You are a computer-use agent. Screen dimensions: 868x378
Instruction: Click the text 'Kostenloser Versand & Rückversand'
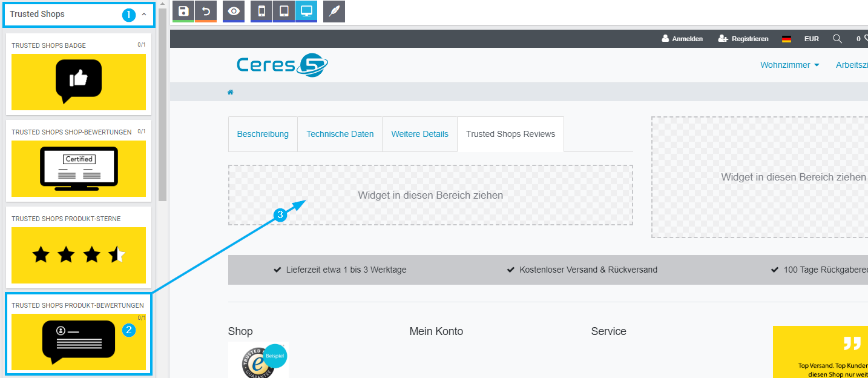[x=588, y=270]
